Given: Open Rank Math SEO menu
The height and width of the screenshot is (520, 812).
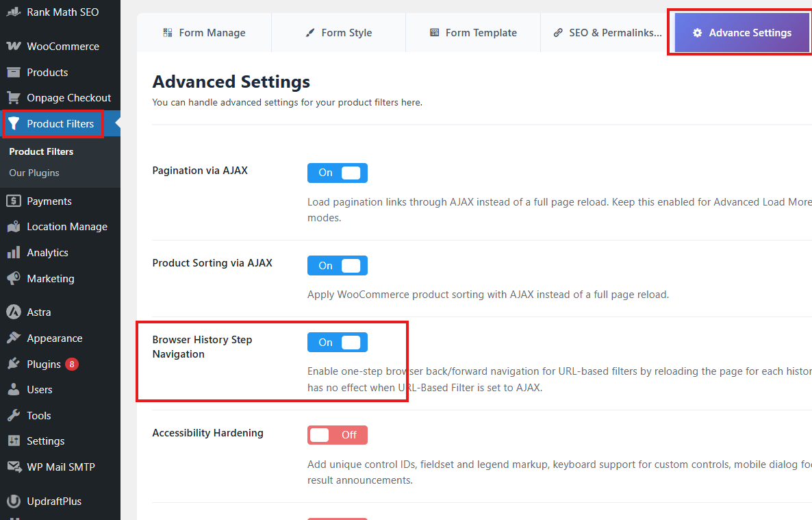Looking at the screenshot, I should [x=62, y=12].
